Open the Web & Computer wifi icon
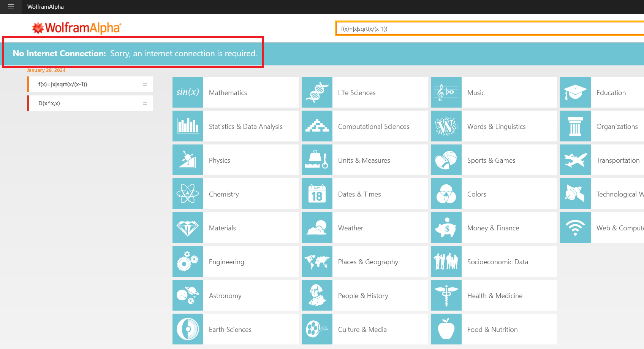The image size is (644, 349). [x=575, y=228]
